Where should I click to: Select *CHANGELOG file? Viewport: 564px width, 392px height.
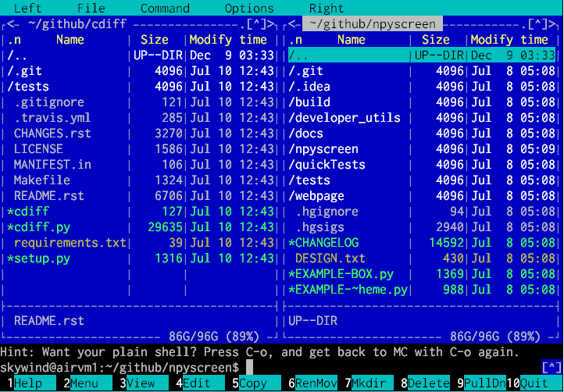(422, 243)
